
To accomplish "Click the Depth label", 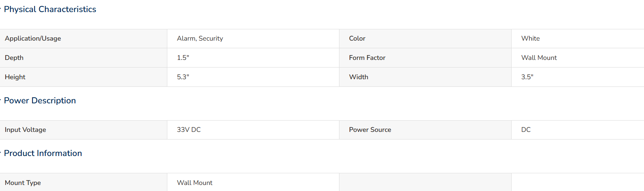I will (x=14, y=58).
